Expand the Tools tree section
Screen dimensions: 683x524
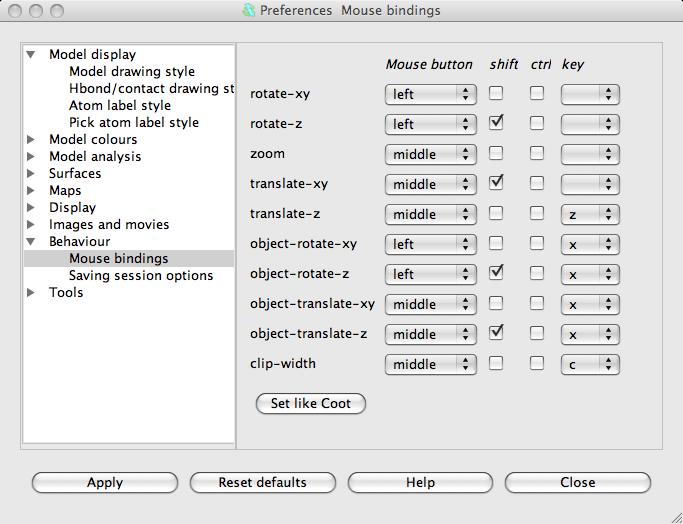click(x=31, y=293)
